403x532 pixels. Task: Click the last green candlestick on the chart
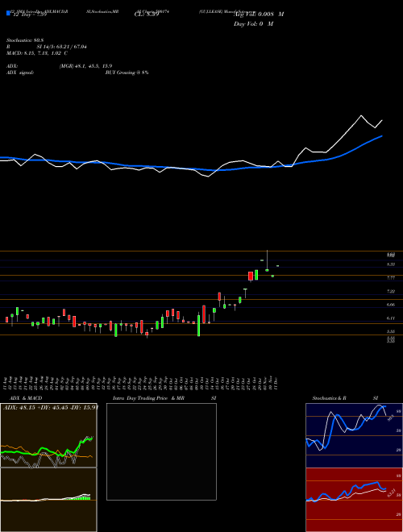coord(277,266)
